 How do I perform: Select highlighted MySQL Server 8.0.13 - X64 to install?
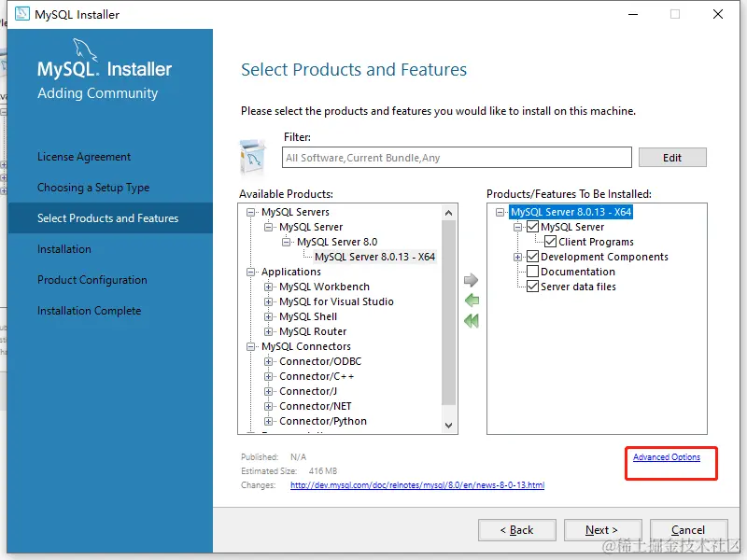pyautogui.click(x=571, y=212)
